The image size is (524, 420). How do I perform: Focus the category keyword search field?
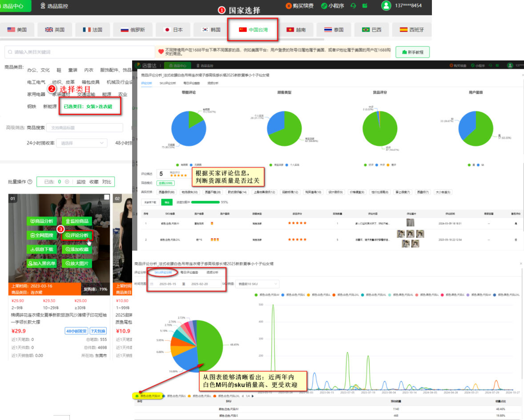(80, 52)
